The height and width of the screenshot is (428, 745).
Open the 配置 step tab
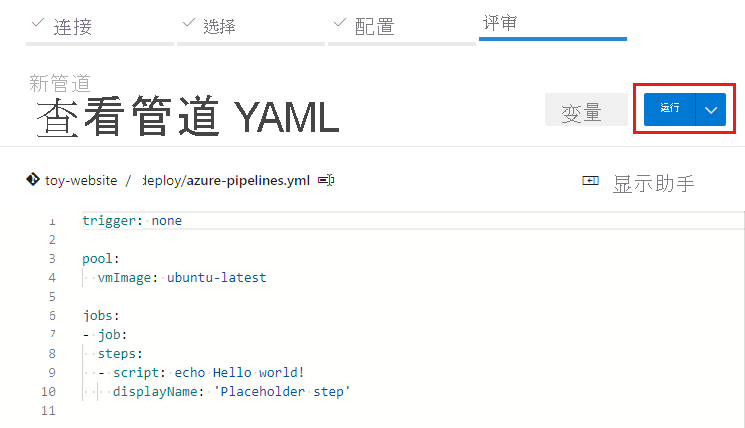[x=374, y=26]
